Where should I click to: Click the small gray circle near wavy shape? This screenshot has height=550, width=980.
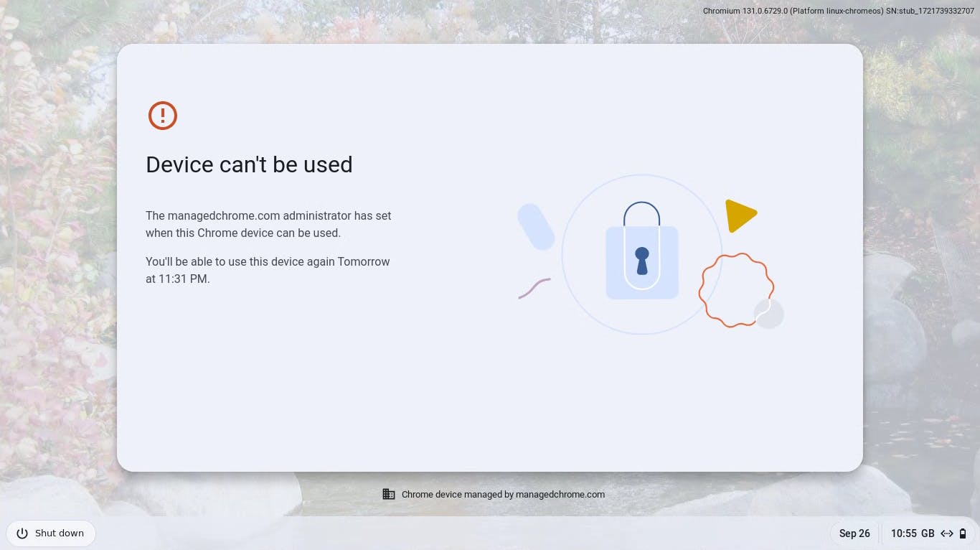point(770,314)
